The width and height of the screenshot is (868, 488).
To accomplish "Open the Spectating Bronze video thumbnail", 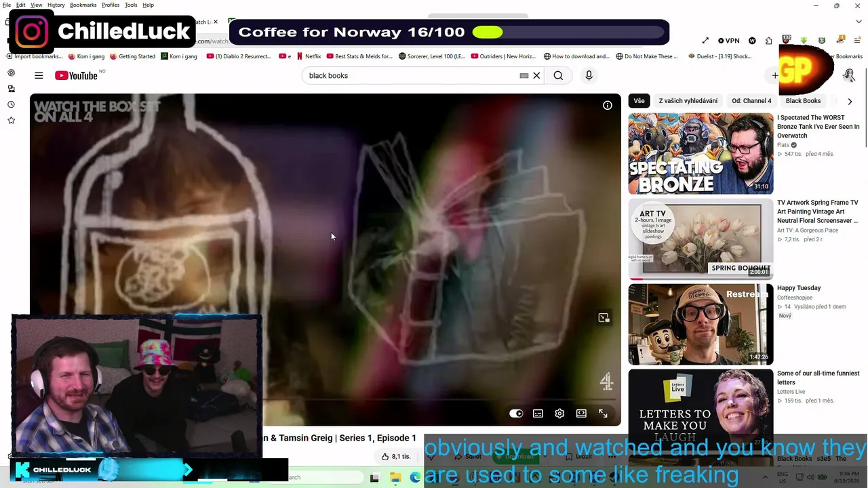I will pos(701,153).
